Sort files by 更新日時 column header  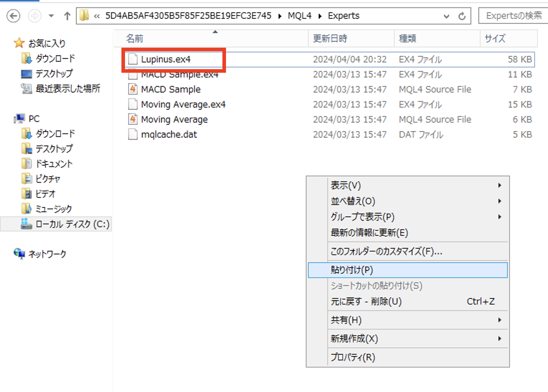(330, 38)
